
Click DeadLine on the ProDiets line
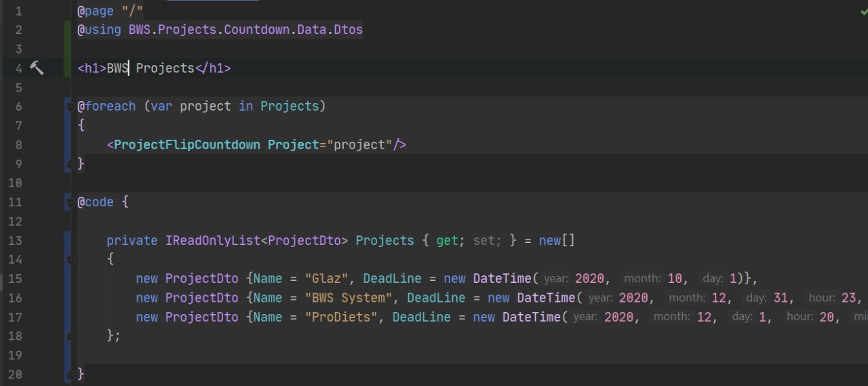pos(422,317)
